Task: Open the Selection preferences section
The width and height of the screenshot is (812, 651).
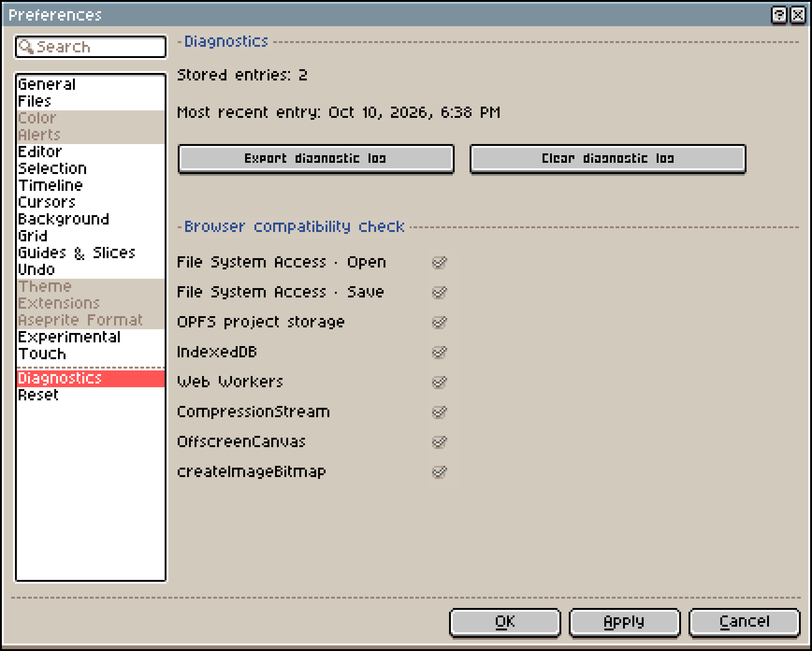Action: tap(91, 169)
